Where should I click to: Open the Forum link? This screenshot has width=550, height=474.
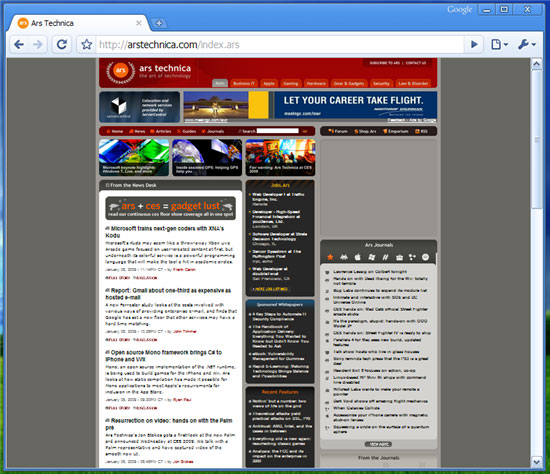(x=338, y=131)
